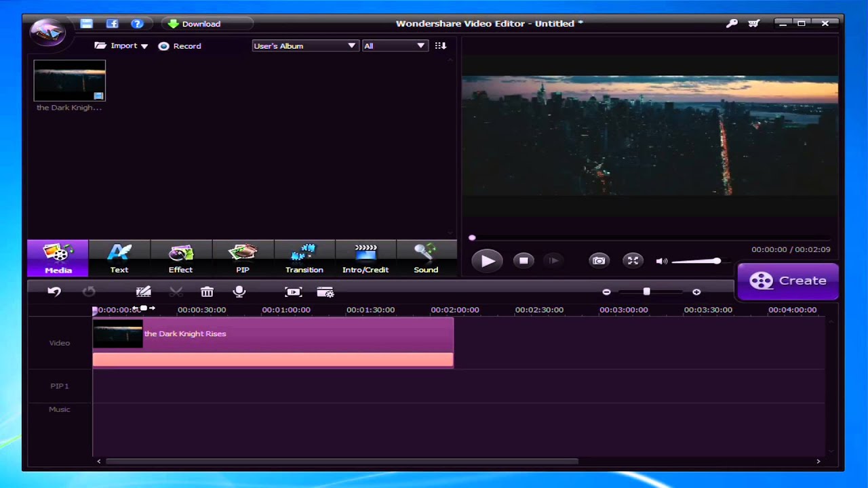The width and height of the screenshot is (868, 488).
Task: Select the Dark Knight media thumbnail
Action: (x=70, y=81)
